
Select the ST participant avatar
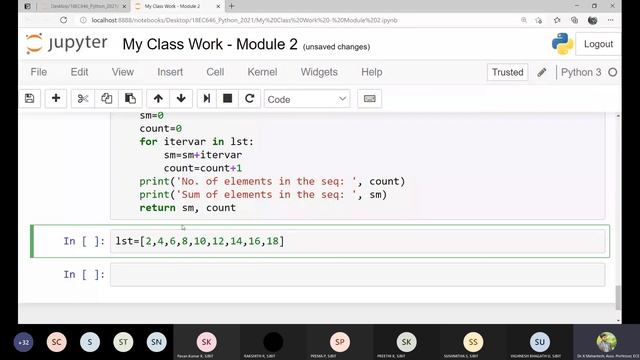pyautogui.click(x=123, y=342)
